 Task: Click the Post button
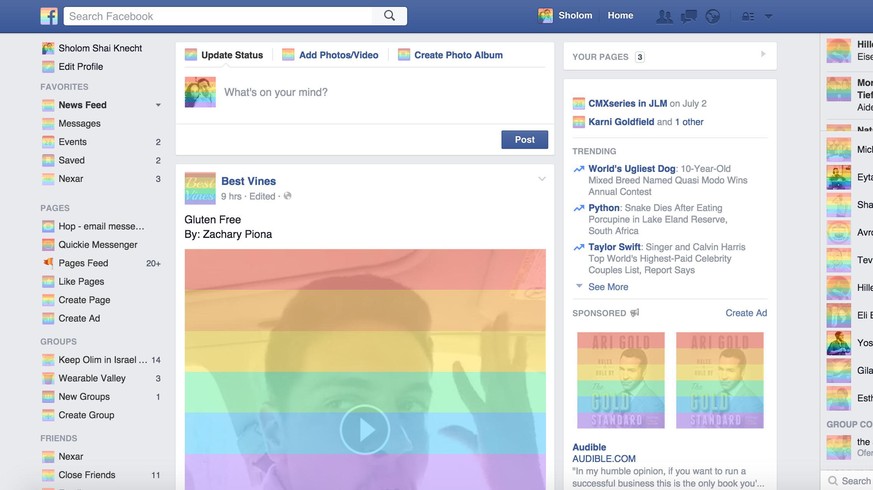coord(524,140)
